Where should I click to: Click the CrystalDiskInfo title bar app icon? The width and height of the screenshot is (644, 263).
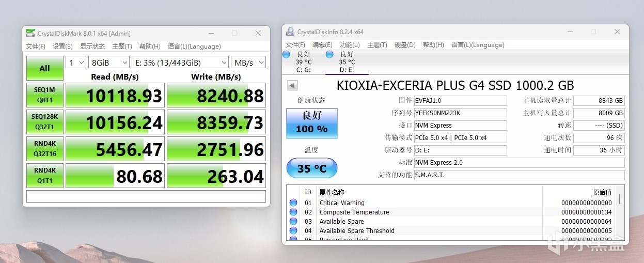click(x=290, y=32)
